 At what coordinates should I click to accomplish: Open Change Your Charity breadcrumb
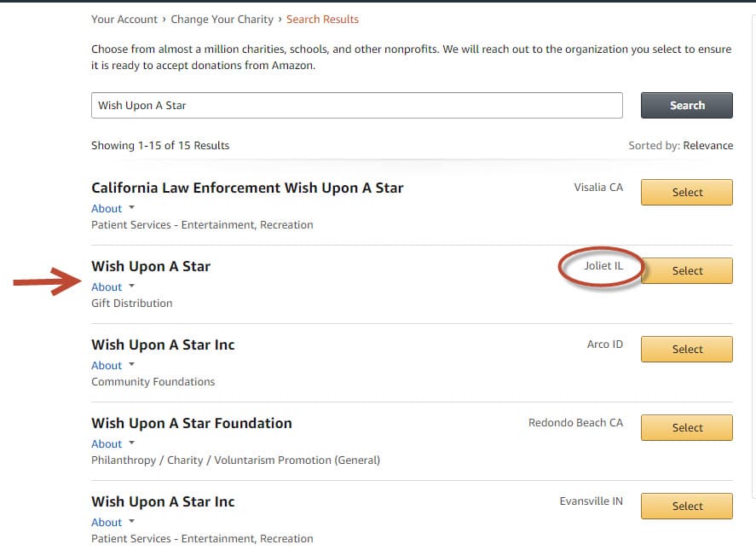pos(222,20)
